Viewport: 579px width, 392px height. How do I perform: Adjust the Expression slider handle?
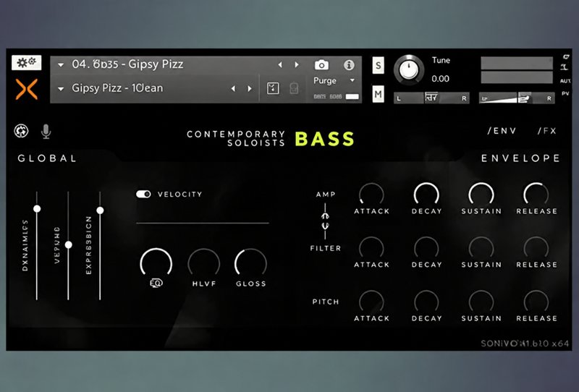pyautogui.click(x=100, y=210)
